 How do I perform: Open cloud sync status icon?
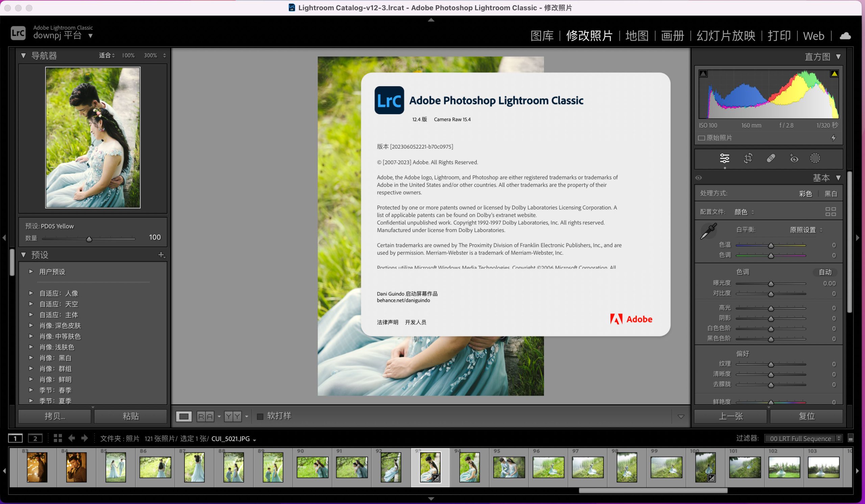pyautogui.click(x=845, y=36)
